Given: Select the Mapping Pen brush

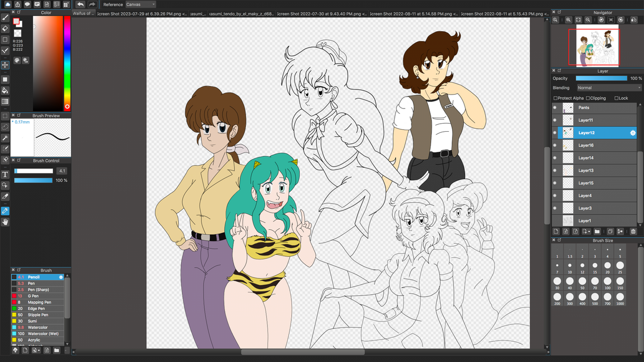Looking at the screenshot, I should [38, 302].
